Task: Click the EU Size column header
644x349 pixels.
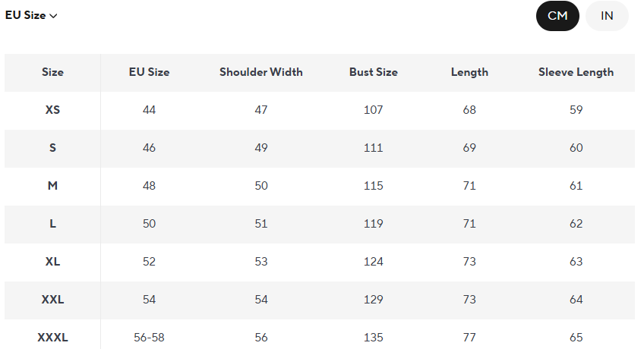Action: [149, 72]
